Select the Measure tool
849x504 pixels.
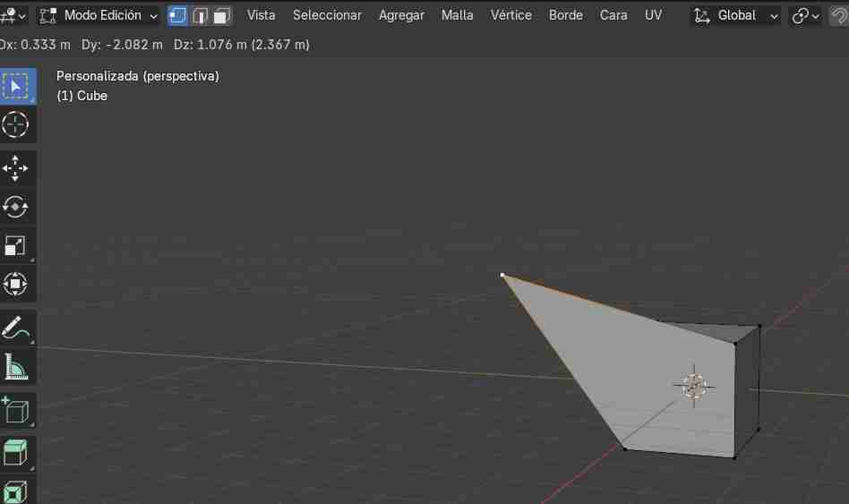pos(15,367)
